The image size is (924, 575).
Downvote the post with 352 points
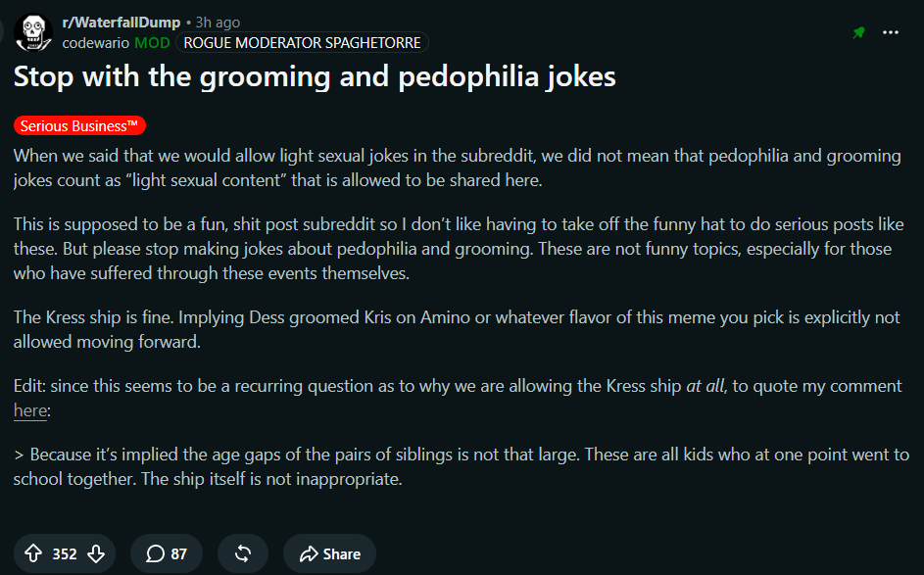click(x=96, y=553)
